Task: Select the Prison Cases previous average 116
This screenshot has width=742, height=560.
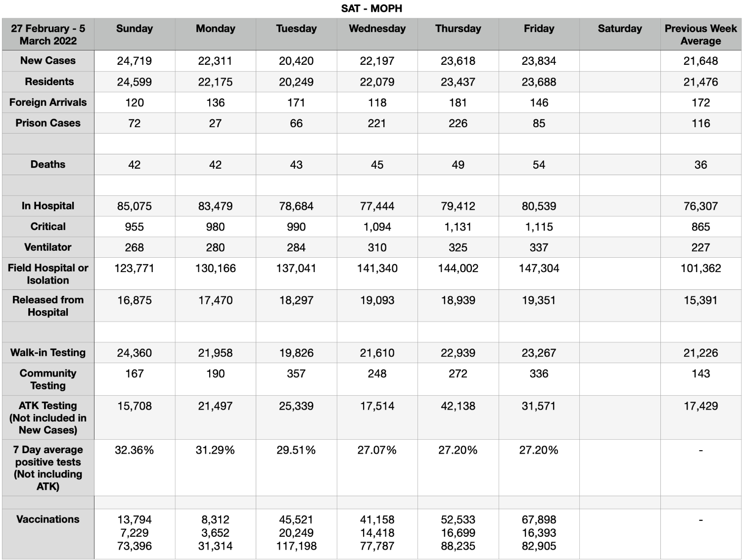Action: 700,123
